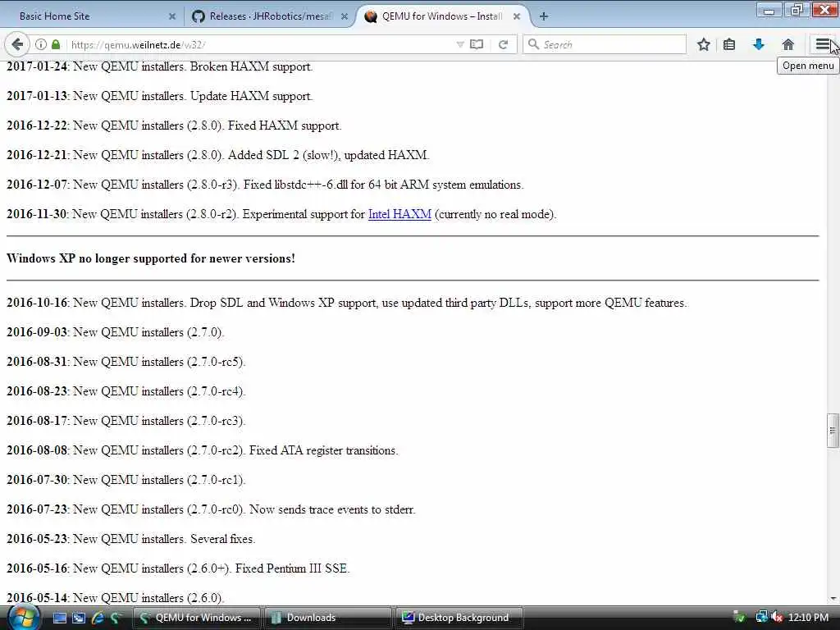The width and height of the screenshot is (840, 630).
Task: Click the 2016-08-17 (2.7.0-rc3) entry
Action: point(126,421)
